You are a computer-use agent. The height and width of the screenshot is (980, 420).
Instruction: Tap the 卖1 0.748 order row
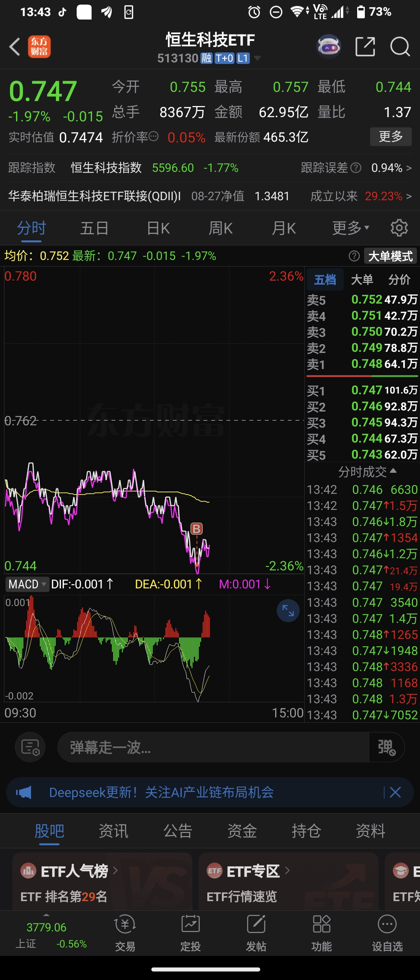362,364
